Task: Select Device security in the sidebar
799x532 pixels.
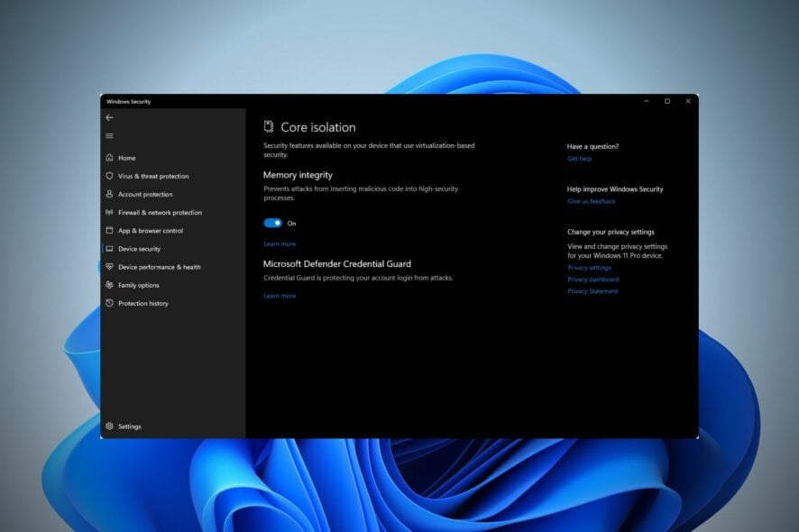Action: [139, 249]
